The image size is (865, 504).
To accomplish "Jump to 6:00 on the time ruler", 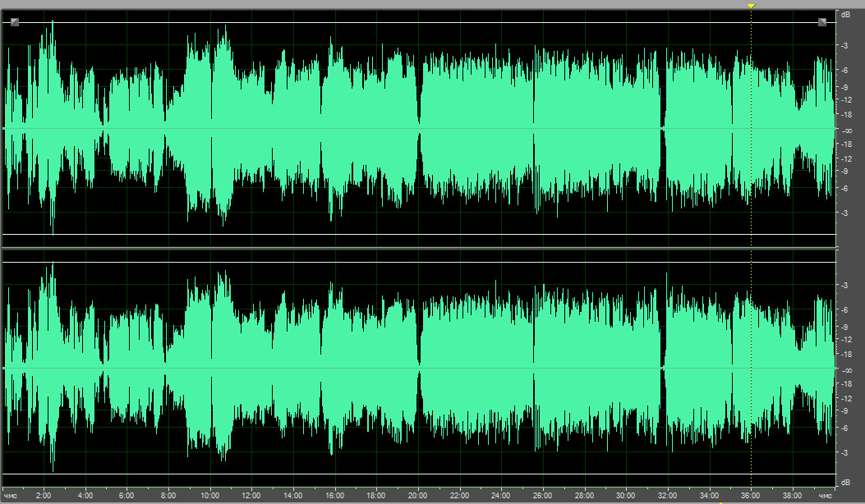I will pos(127,496).
